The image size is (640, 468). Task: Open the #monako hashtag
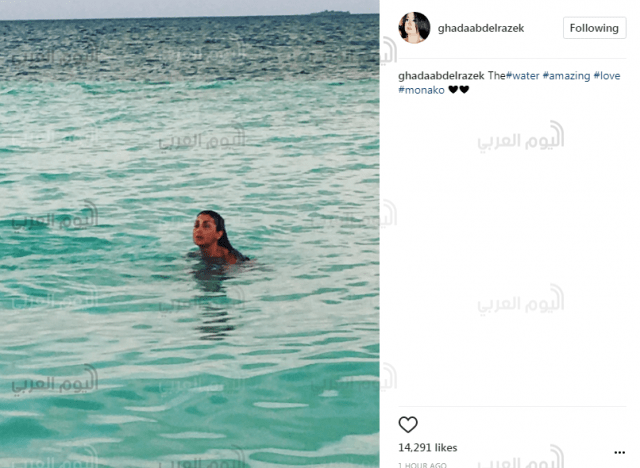[421, 90]
